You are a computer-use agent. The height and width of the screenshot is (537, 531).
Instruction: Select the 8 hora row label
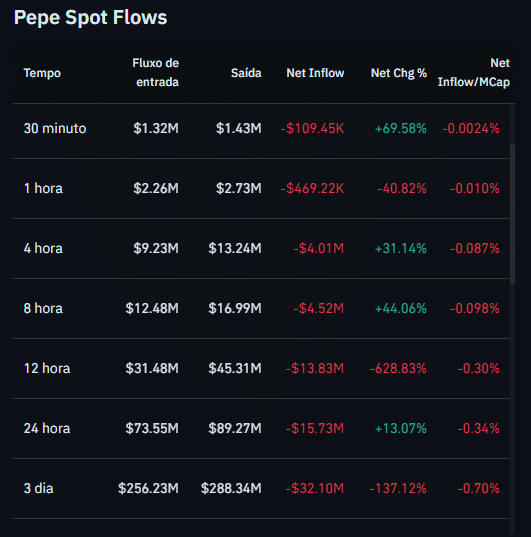[43, 308]
